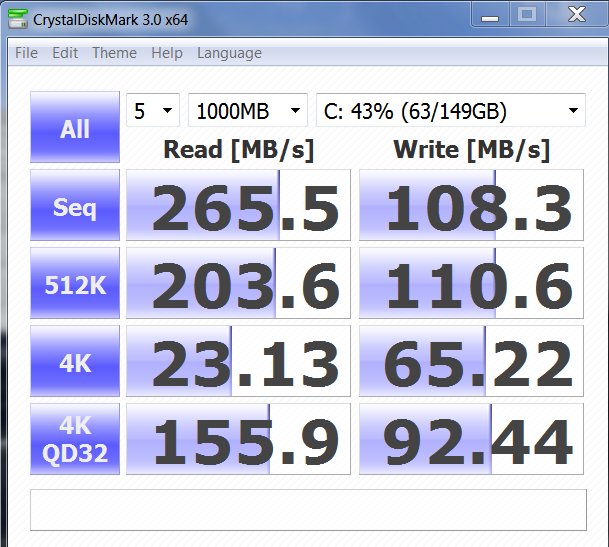The width and height of the screenshot is (609, 547).
Task: Maximize the CrystalDiskMark window
Action: click(x=527, y=16)
